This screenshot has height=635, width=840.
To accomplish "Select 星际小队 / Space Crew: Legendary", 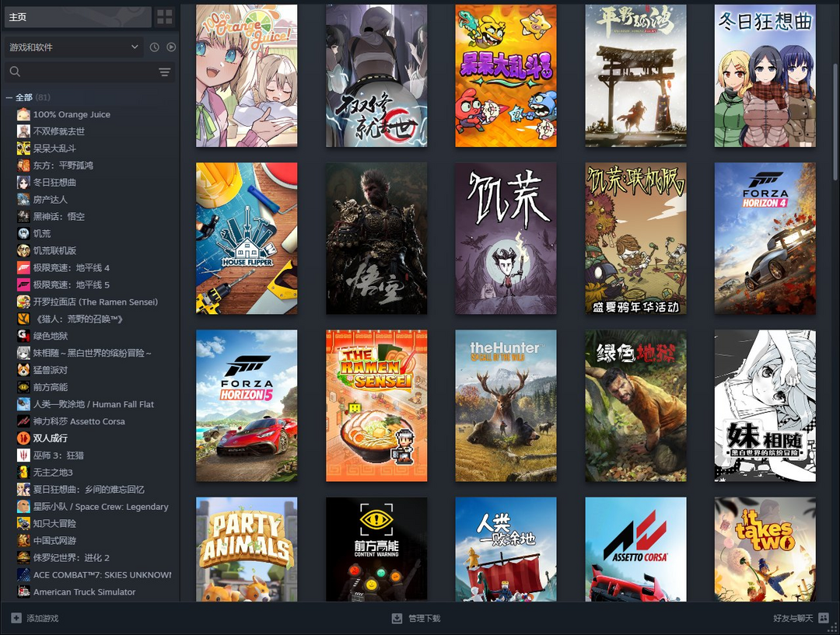I will pyautogui.click(x=100, y=507).
